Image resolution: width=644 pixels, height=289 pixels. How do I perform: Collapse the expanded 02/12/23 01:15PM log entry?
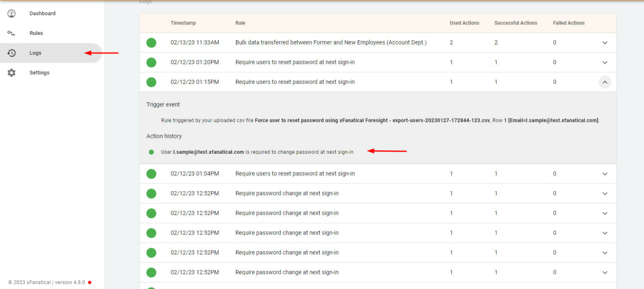click(605, 82)
